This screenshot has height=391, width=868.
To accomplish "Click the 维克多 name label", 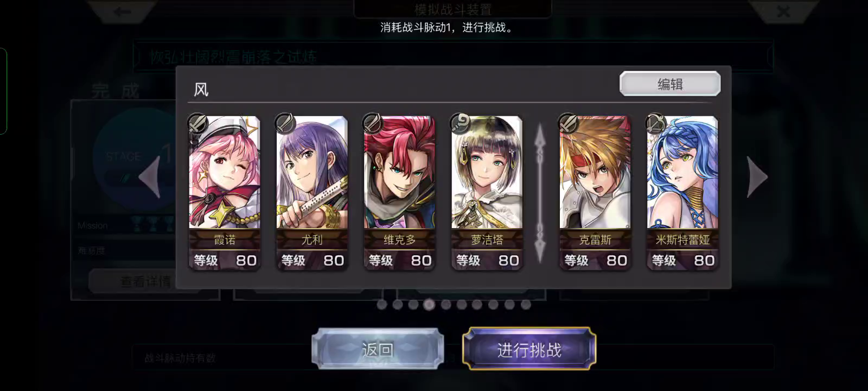I will (399, 239).
